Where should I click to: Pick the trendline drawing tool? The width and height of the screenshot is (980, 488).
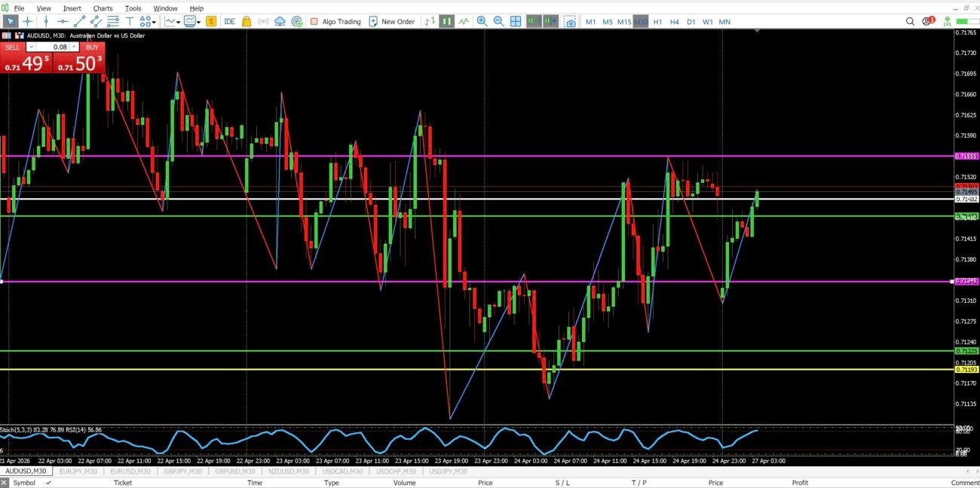tap(80, 22)
